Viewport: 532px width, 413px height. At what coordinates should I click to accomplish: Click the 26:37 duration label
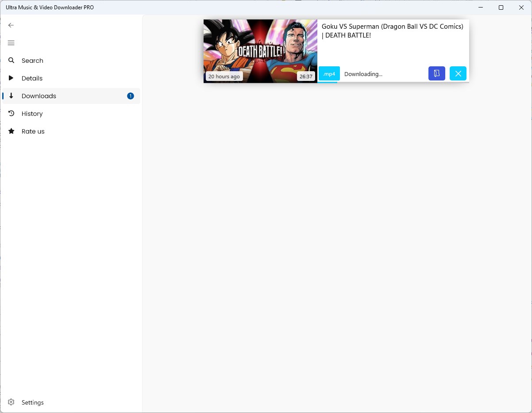(306, 76)
